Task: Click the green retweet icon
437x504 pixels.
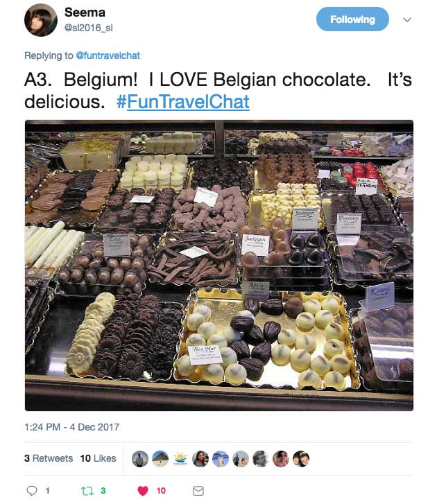Action: (x=88, y=491)
